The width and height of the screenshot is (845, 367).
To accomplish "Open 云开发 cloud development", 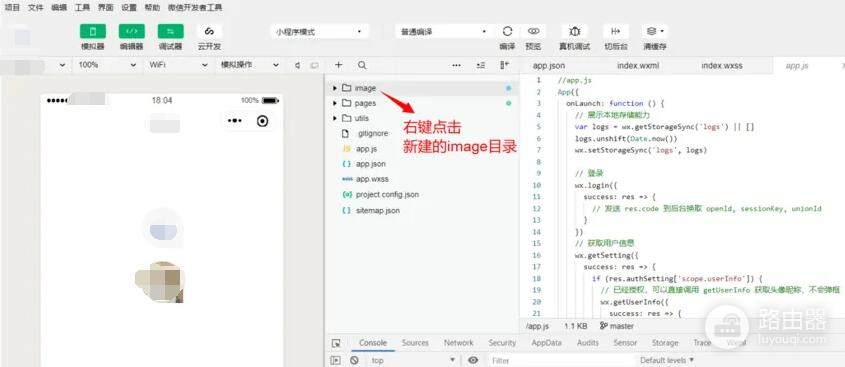I will pyautogui.click(x=209, y=31).
